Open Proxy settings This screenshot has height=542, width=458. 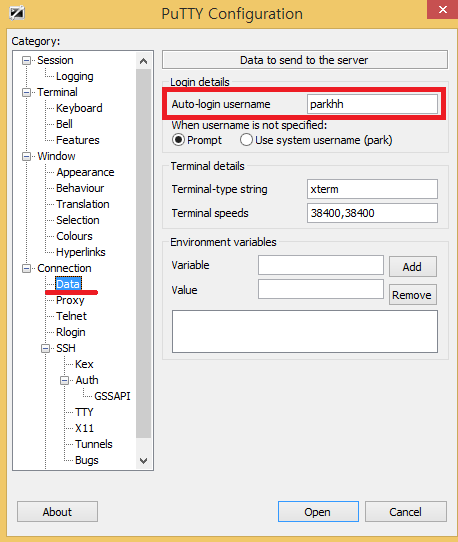(70, 300)
